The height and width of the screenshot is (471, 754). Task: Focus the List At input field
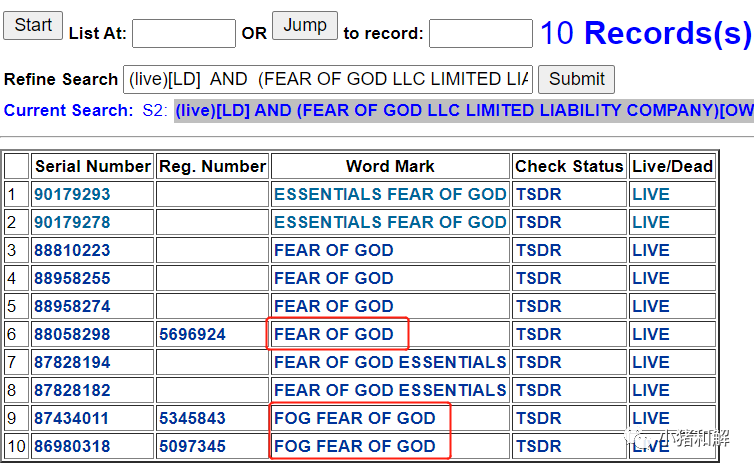click(184, 33)
